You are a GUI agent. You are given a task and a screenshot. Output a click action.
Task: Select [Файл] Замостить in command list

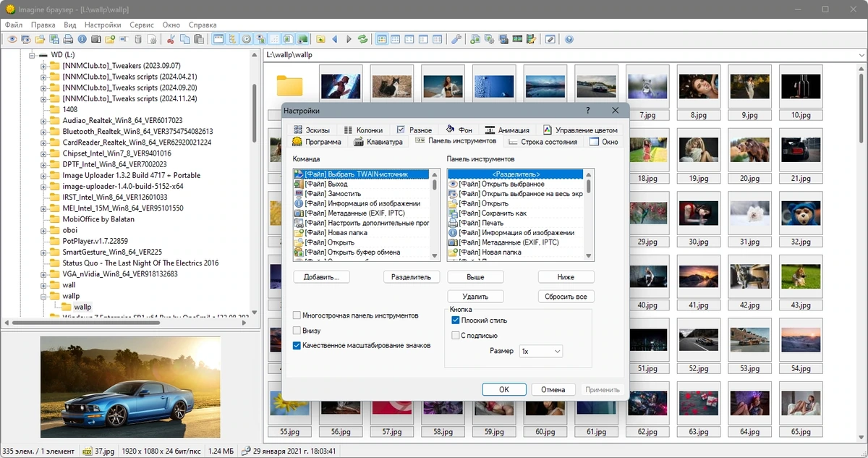coord(362,194)
